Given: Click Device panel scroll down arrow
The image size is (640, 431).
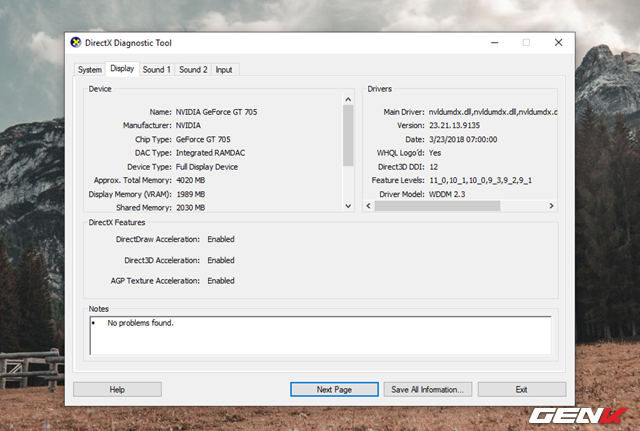Looking at the screenshot, I should pos(348,206).
